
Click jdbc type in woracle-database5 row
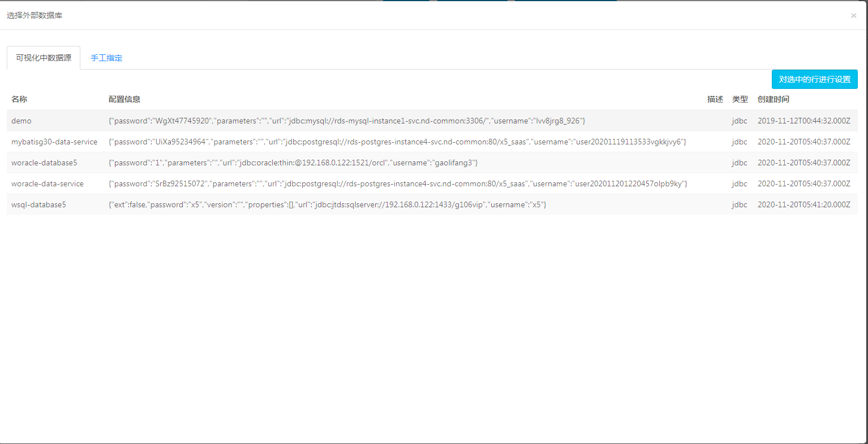pos(740,163)
